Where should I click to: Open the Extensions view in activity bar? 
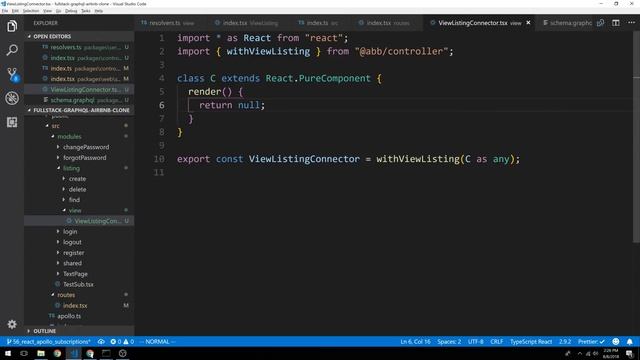(x=12, y=122)
